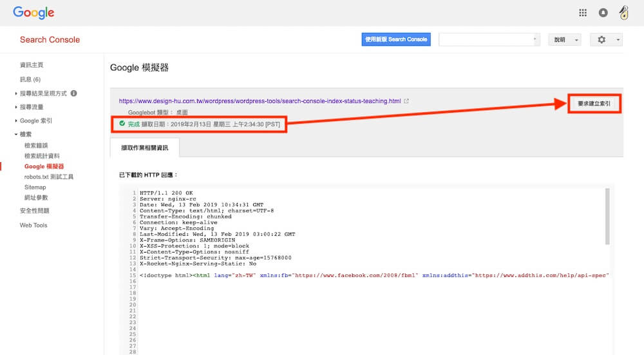This screenshot has width=644, height=355.
Task: Open the property selector dropdown
Action: (489, 39)
